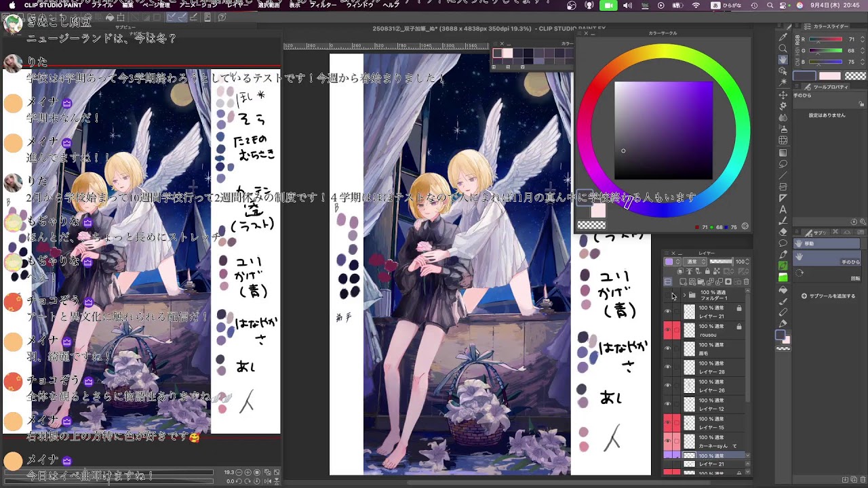Open the Layer panel menu icon
868x488 pixels.
pyautogui.click(x=667, y=253)
